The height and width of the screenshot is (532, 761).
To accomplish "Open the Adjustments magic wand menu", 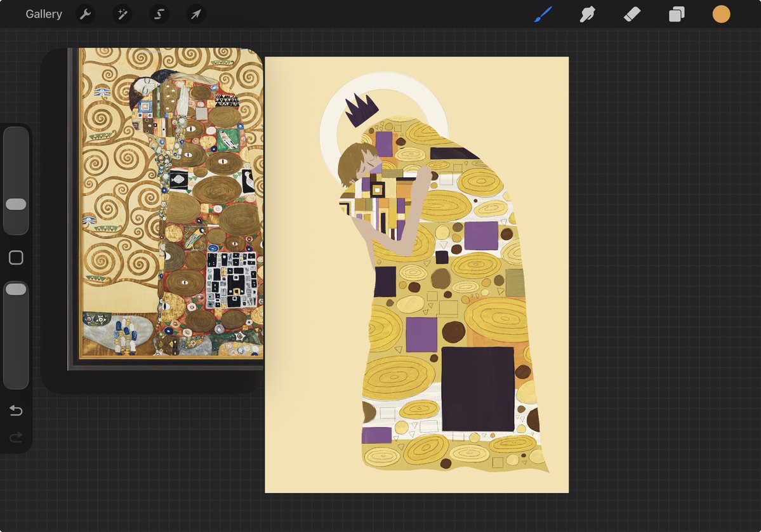I will click(x=122, y=14).
